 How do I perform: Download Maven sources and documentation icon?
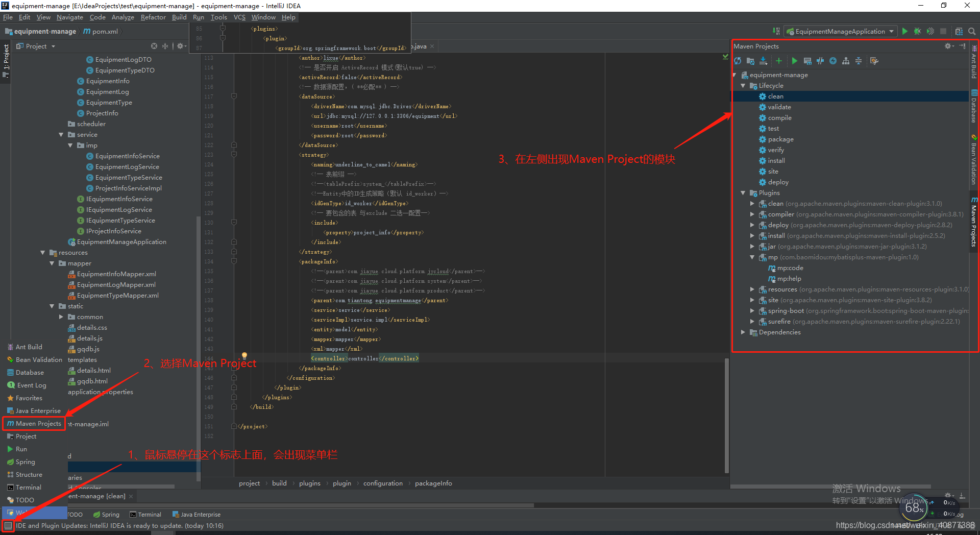click(x=764, y=61)
